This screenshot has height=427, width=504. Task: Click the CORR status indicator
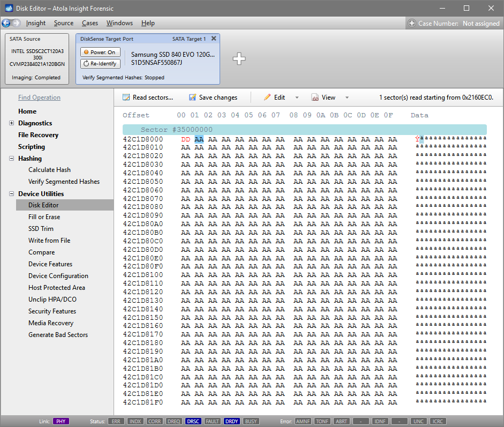tap(155, 421)
